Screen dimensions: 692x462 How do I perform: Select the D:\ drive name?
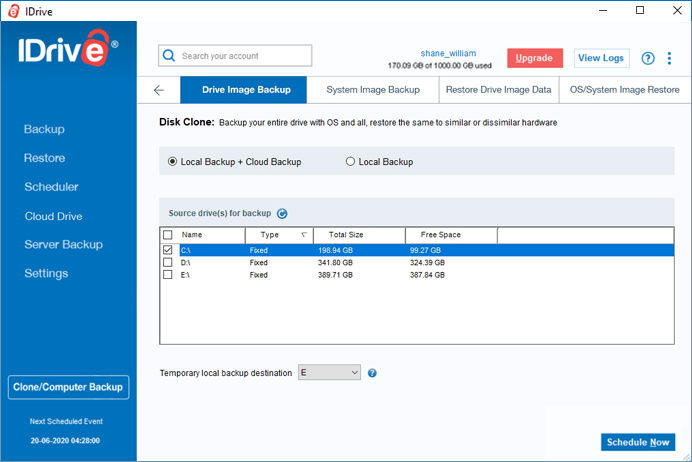pos(185,263)
